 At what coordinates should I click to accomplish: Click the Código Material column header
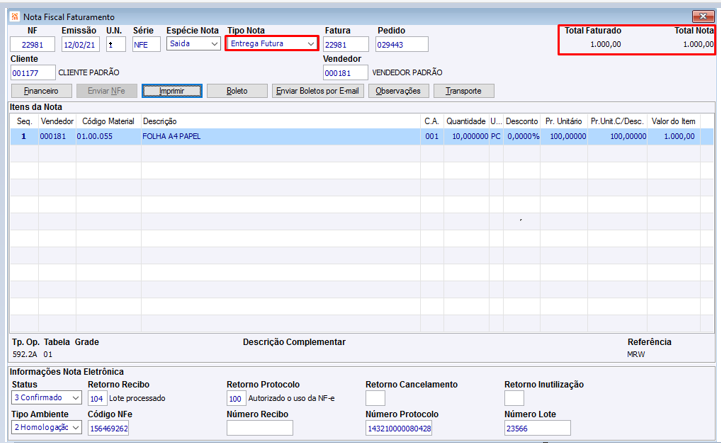pyautogui.click(x=109, y=121)
